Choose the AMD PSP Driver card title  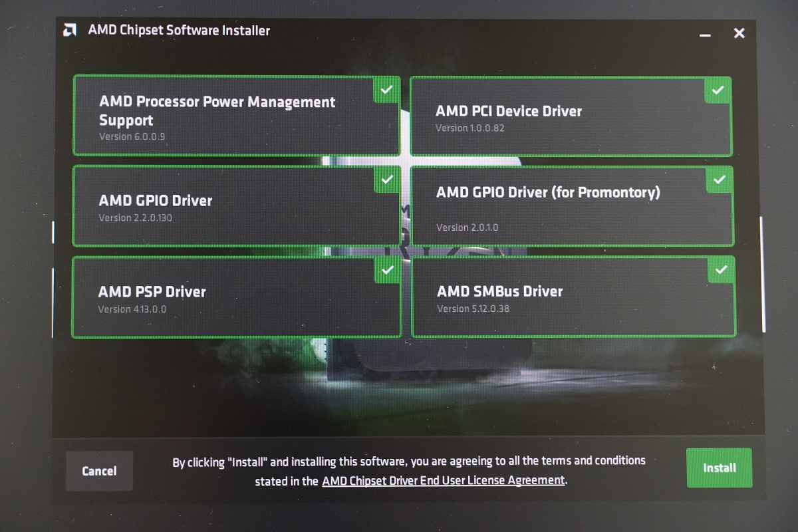click(152, 291)
